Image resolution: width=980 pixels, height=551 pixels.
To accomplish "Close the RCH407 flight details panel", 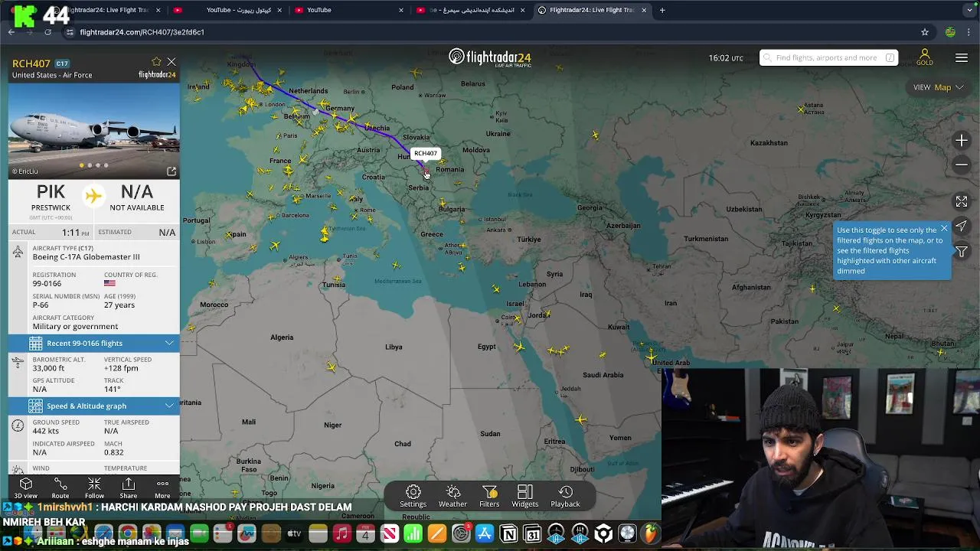I will tap(171, 62).
